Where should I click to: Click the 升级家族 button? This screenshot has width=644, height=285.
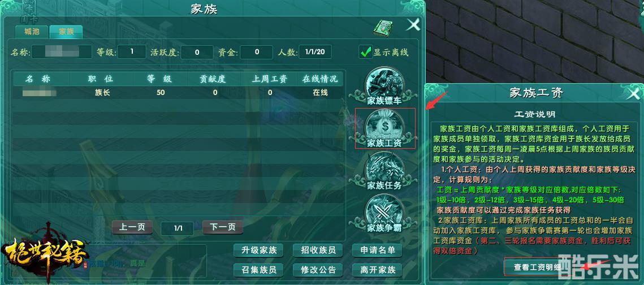(x=259, y=250)
